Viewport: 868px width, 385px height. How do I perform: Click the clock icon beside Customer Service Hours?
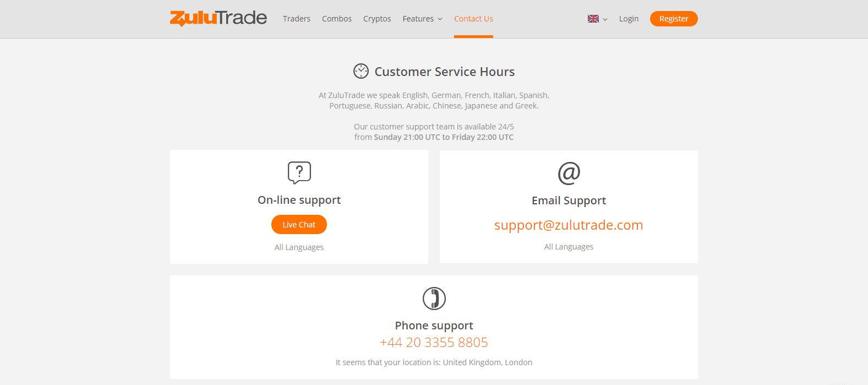(361, 71)
